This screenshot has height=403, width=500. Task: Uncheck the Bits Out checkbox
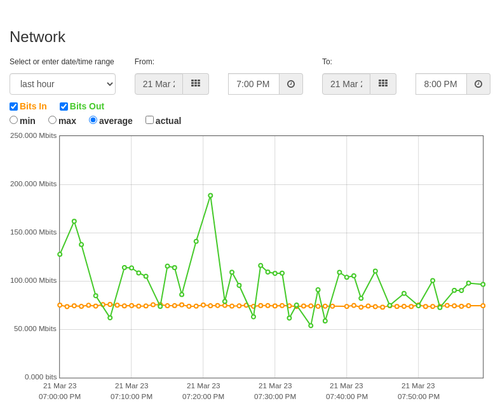coord(64,106)
